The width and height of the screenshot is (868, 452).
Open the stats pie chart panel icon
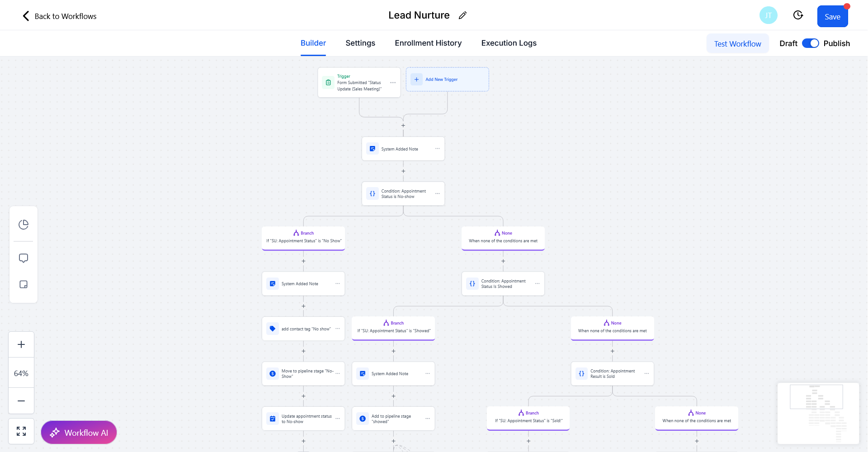[x=24, y=225]
